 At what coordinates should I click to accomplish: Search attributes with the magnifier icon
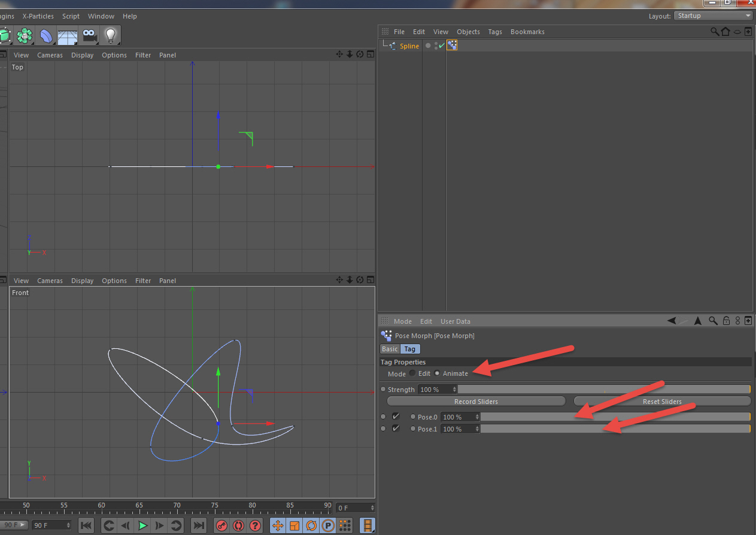[x=713, y=321]
